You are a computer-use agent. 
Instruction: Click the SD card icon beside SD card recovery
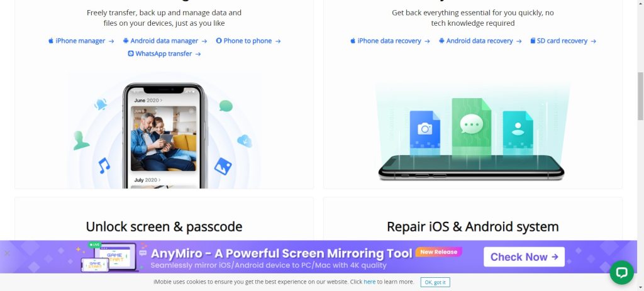(x=533, y=41)
